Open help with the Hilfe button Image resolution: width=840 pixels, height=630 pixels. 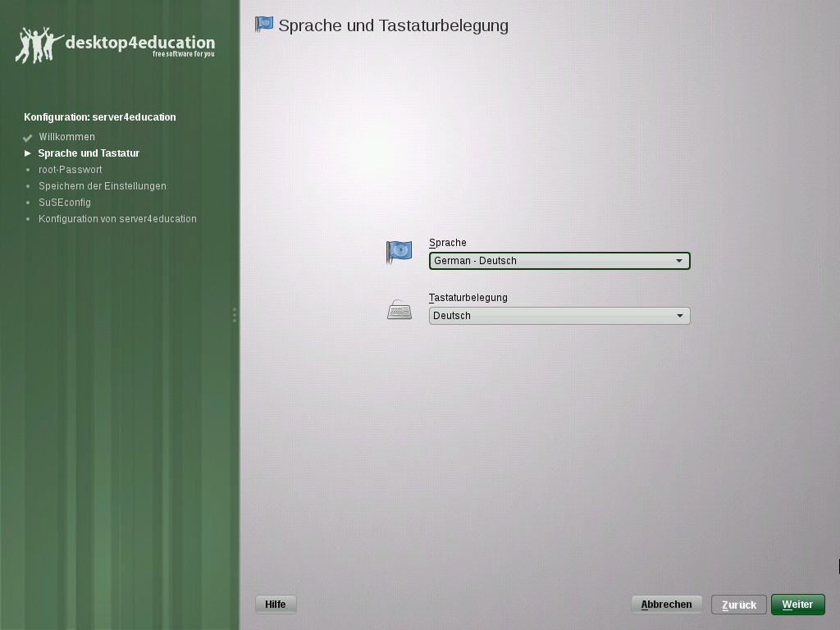tap(276, 605)
